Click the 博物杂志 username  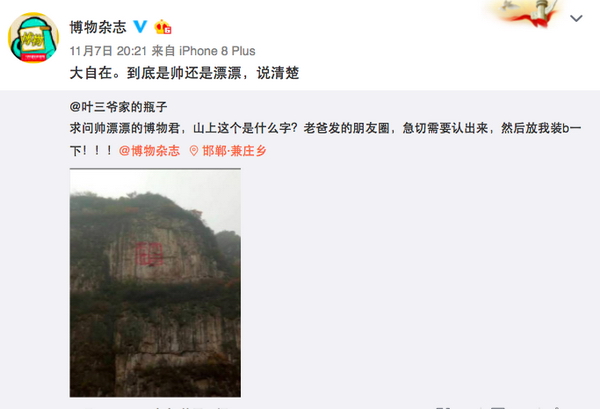pyautogui.click(x=98, y=27)
